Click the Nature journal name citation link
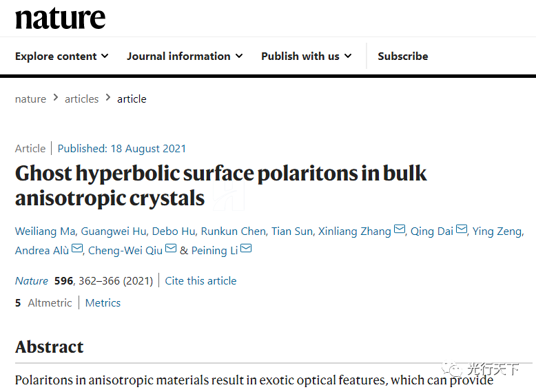This screenshot has height=392, width=536. (x=32, y=280)
